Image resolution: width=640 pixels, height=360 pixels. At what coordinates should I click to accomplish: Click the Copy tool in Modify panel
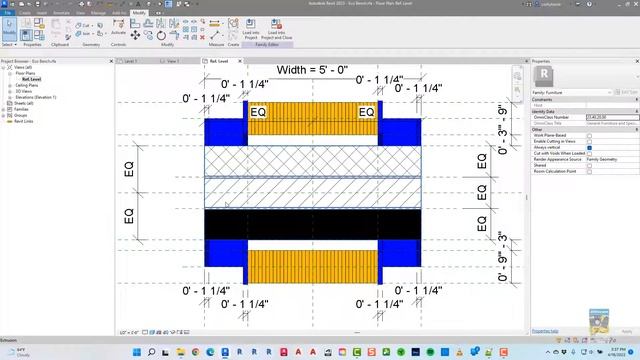148,36
